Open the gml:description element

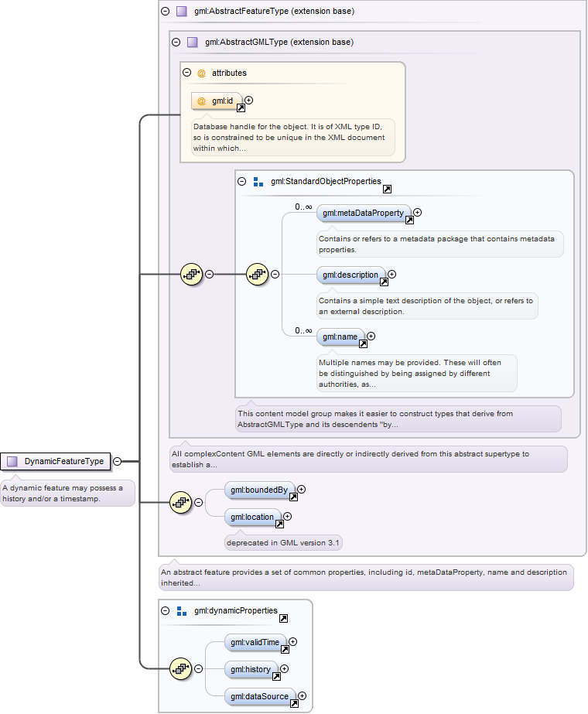point(350,275)
